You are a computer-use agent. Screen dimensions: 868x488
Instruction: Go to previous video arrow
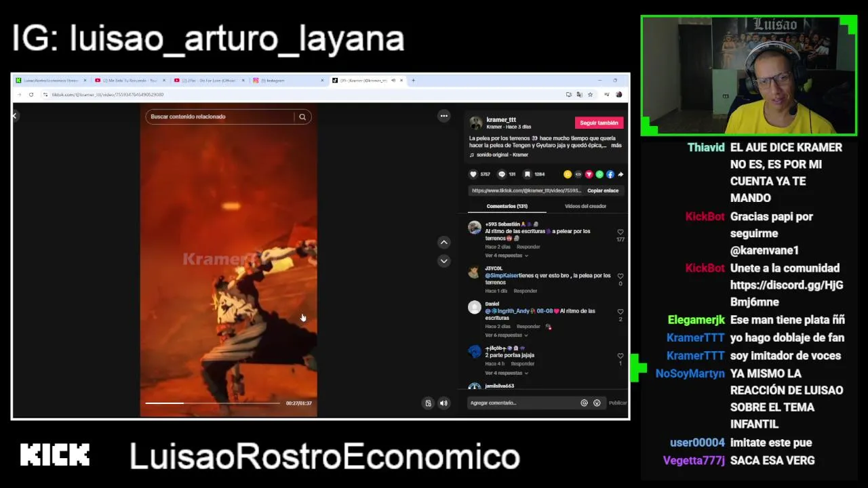[444, 242]
